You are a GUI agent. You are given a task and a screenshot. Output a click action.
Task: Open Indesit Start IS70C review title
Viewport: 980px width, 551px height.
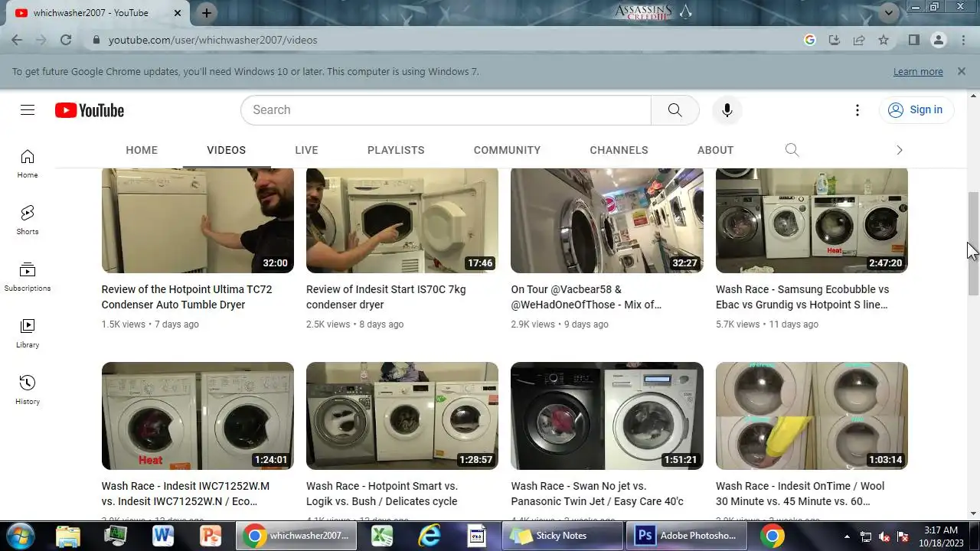(386, 297)
